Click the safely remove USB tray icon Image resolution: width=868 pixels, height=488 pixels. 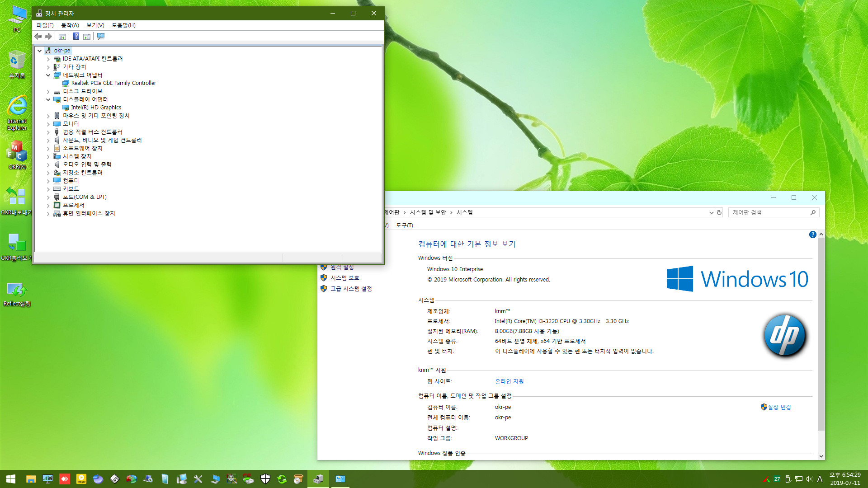pos(788,479)
